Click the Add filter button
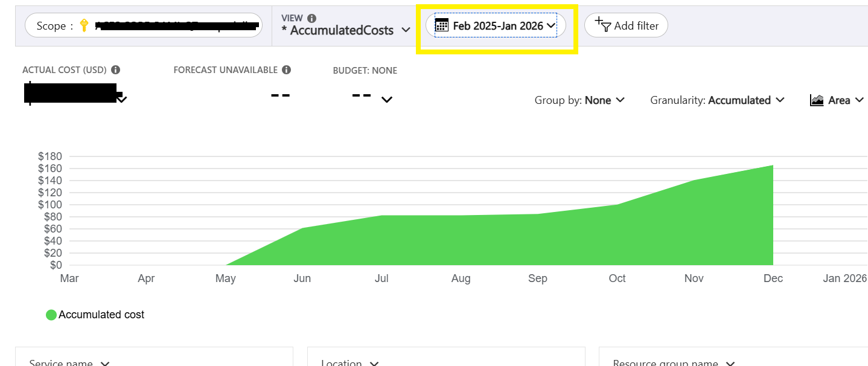The height and width of the screenshot is (366, 868). pyautogui.click(x=626, y=25)
